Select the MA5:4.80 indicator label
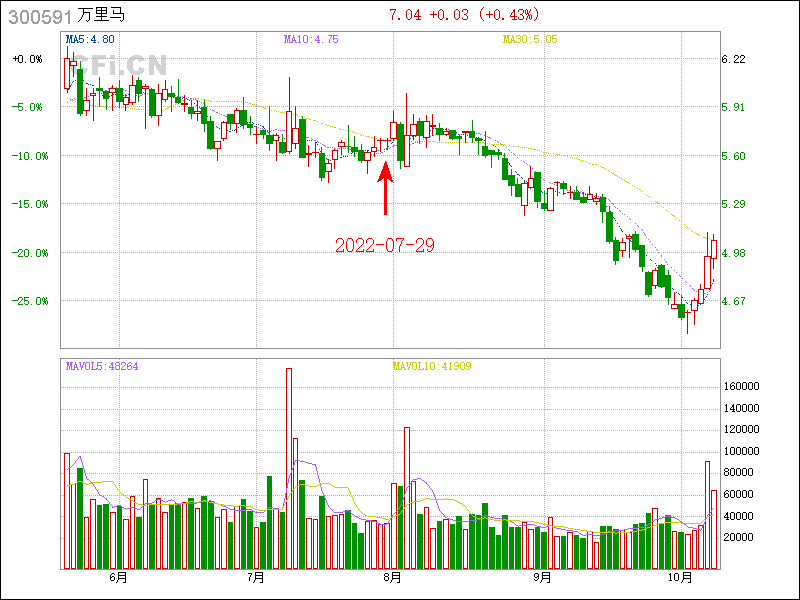The width and height of the screenshot is (800, 600). (90, 39)
